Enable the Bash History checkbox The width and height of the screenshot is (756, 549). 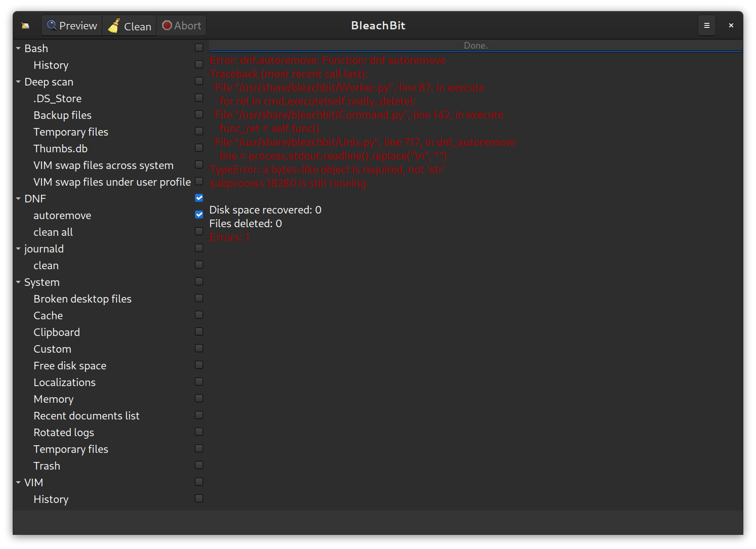(198, 64)
